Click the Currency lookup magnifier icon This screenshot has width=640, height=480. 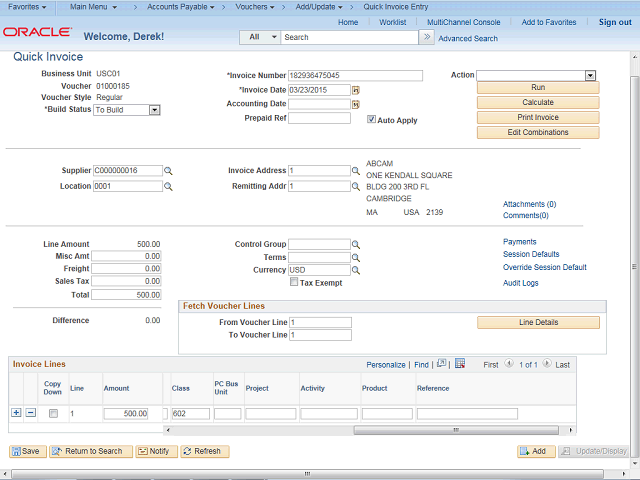click(x=356, y=270)
